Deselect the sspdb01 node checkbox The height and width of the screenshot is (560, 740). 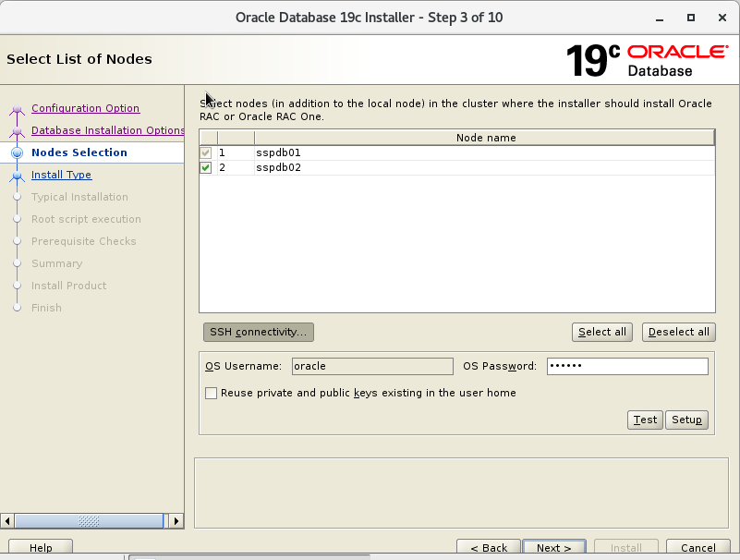pyautogui.click(x=206, y=152)
